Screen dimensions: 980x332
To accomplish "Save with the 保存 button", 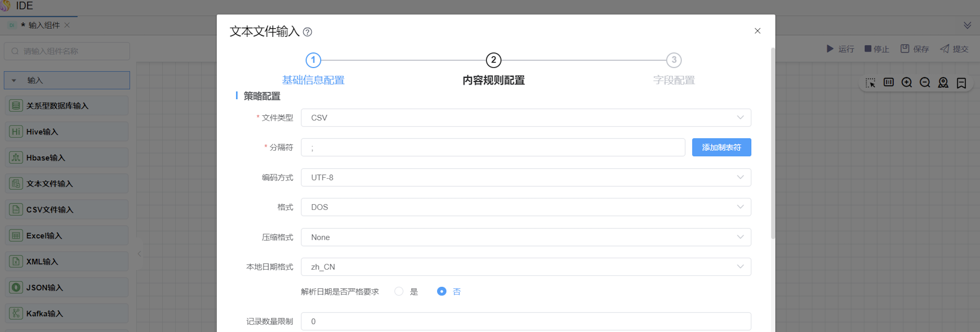I will 915,49.
